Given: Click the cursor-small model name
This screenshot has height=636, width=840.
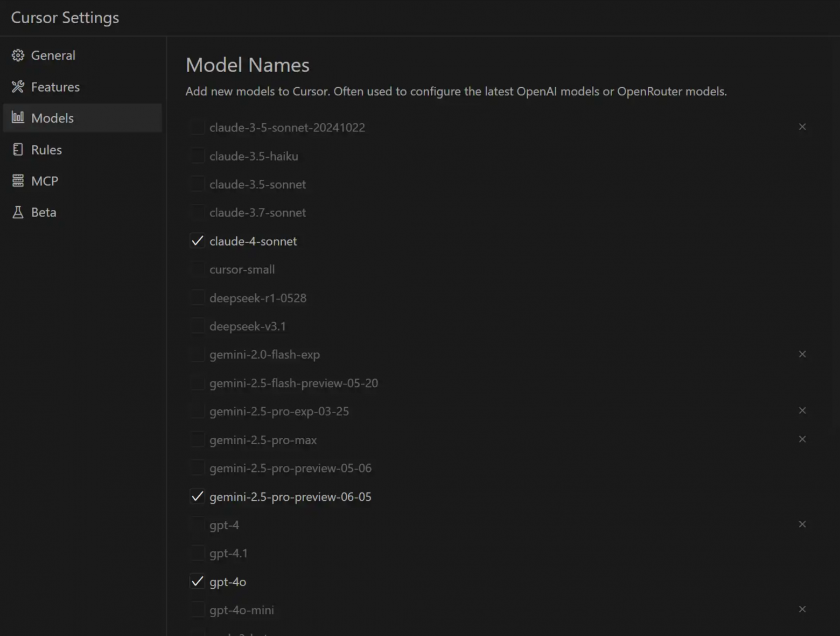Looking at the screenshot, I should pos(242,269).
